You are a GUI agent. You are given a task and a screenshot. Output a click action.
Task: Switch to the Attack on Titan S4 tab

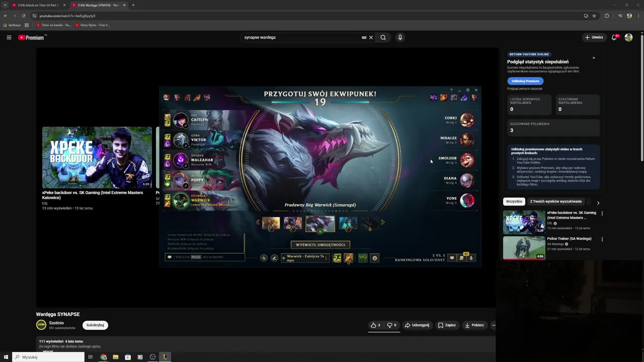[x=38, y=5]
